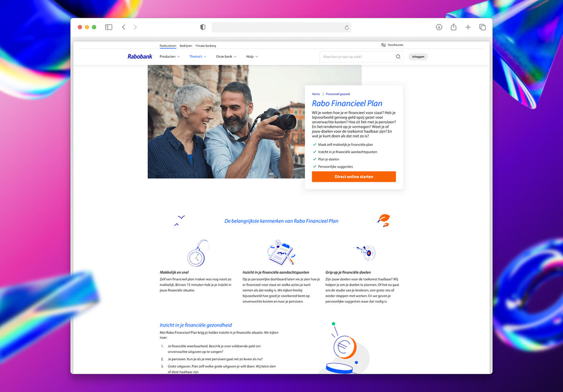Image resolution: width=563 pixels, height=392 pixels.
Task: Click the stopwatch illustration above Makkelijk en snel
Action: (x=198, y=253)
